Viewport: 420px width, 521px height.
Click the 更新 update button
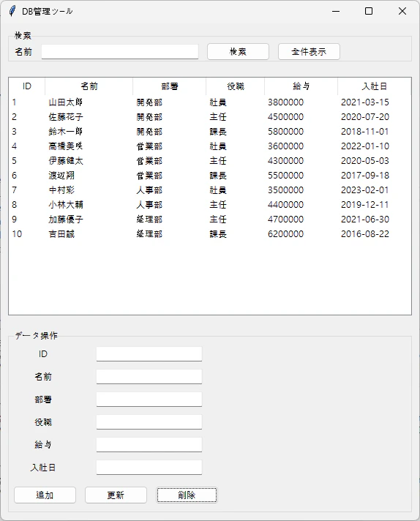coord(116,495)
